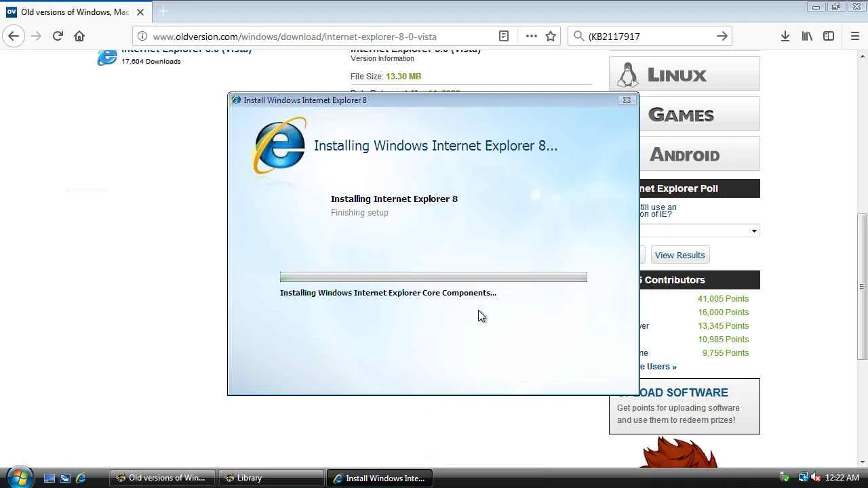Click the network icon in system tray

tap(804, 478)
